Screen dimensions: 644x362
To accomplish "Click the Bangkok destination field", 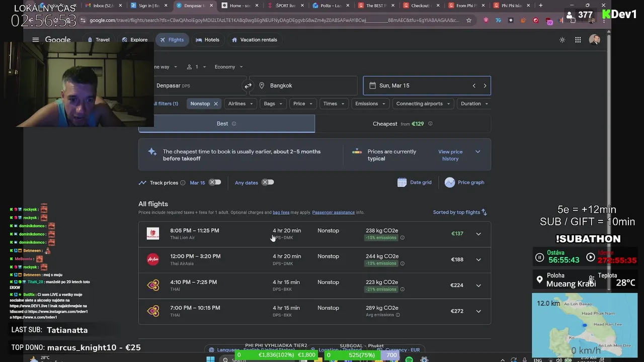I will (303, 85).
